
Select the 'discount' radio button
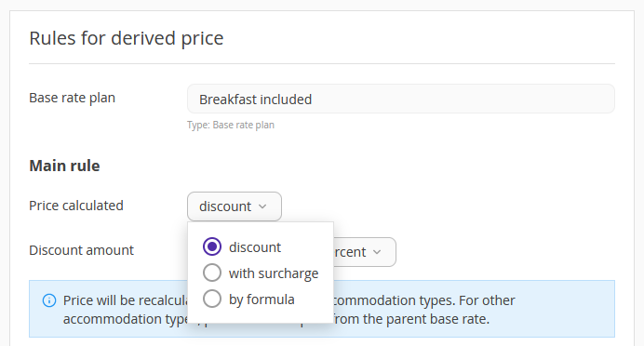tap(212, 246)
